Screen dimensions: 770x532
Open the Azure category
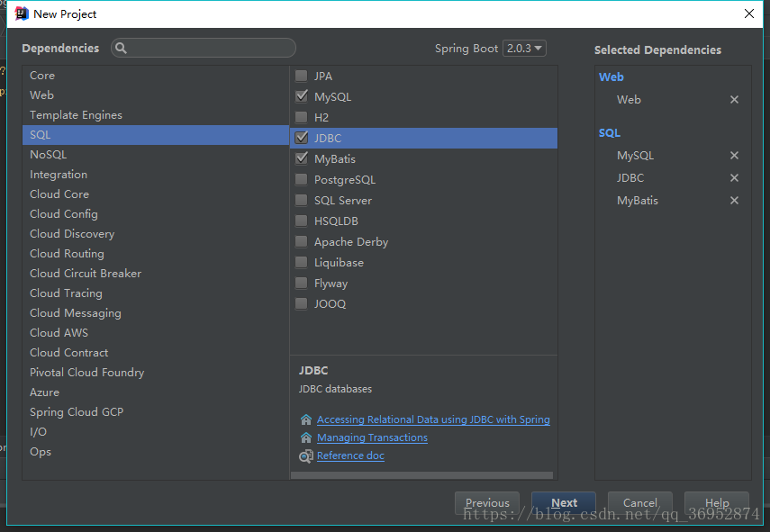[156, 392]
